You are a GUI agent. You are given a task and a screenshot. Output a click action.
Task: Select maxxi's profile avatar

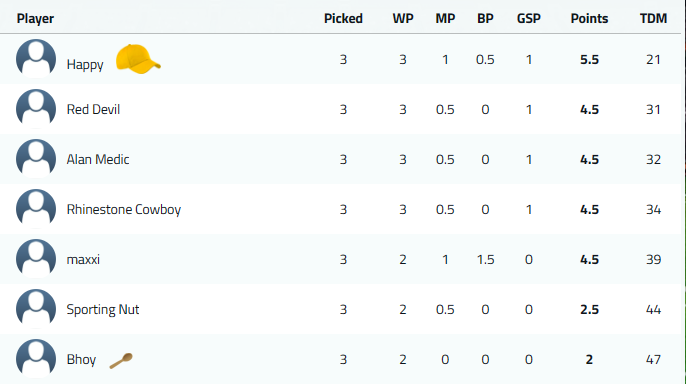pos(36,258)
